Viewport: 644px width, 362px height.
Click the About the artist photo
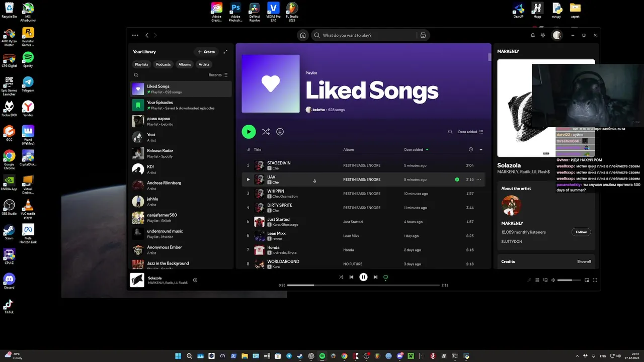pos(511,206)
